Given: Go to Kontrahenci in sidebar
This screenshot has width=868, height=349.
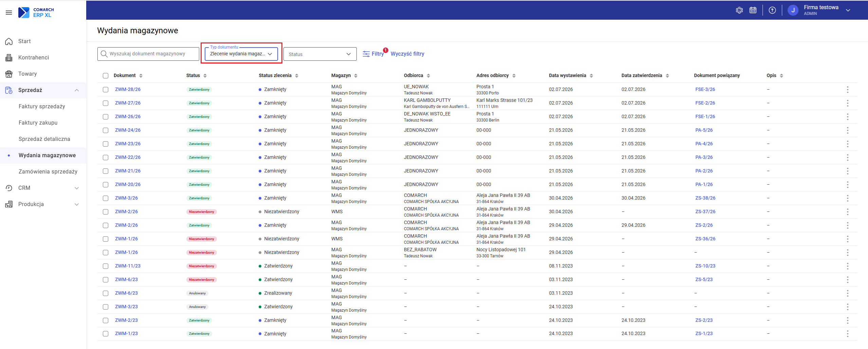Looking at the screenshot, I should coord(34,57).
